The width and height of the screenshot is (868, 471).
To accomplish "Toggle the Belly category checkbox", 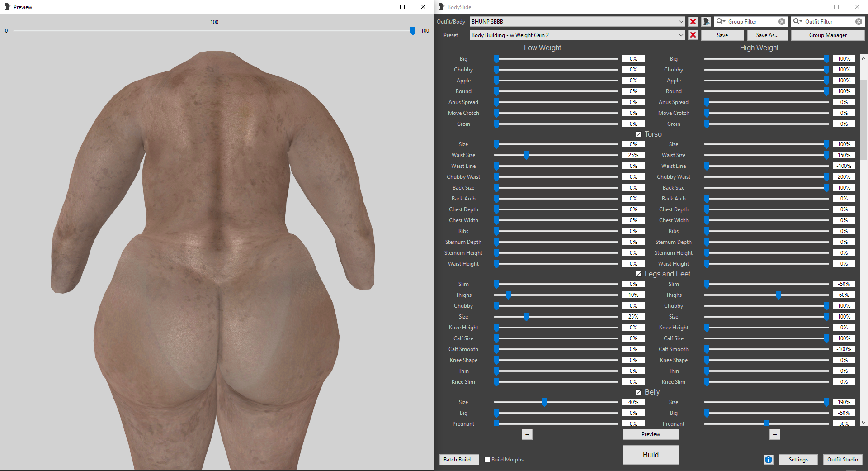I will 638,392.
